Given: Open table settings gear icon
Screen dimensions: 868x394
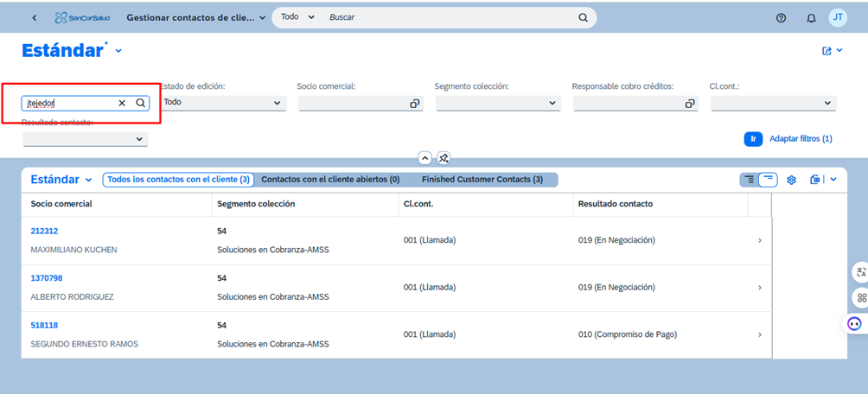Looking at the screenshot, I should point(791,180).
